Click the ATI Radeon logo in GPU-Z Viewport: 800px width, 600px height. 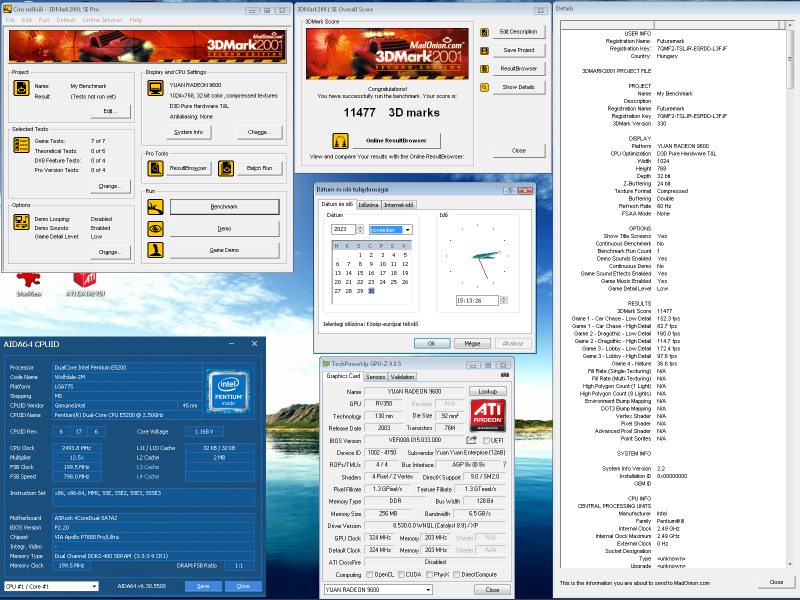[487, 415]
